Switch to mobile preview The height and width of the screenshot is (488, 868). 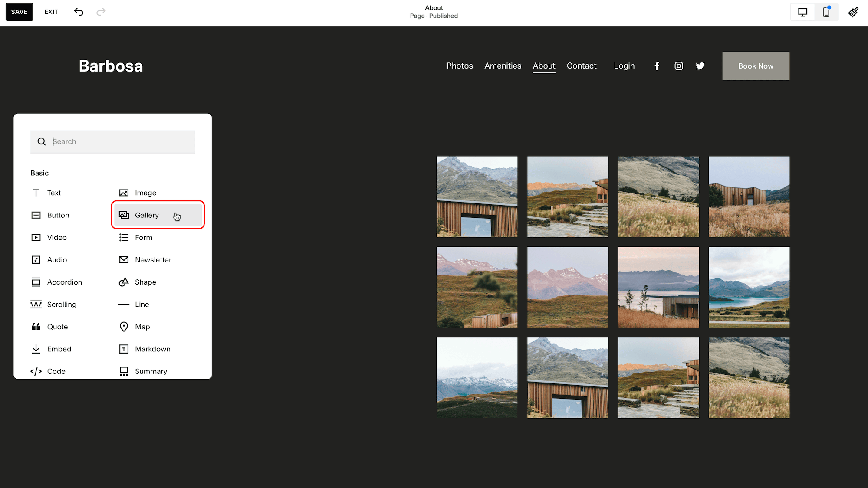(826, 12)
